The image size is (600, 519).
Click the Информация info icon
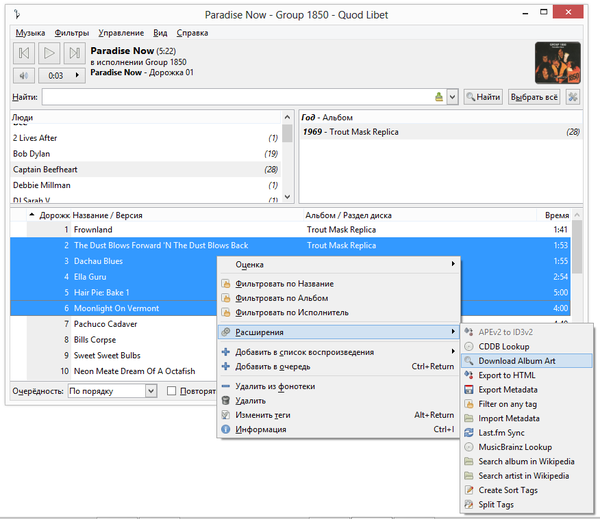coord(226,429)
